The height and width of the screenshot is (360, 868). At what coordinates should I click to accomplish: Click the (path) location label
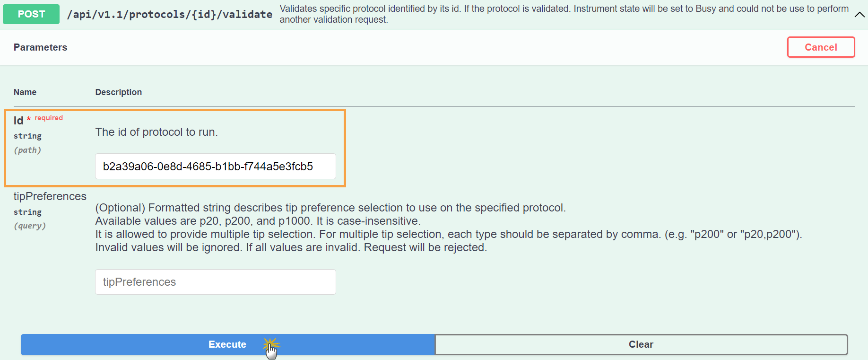click(x=27, y=150)
